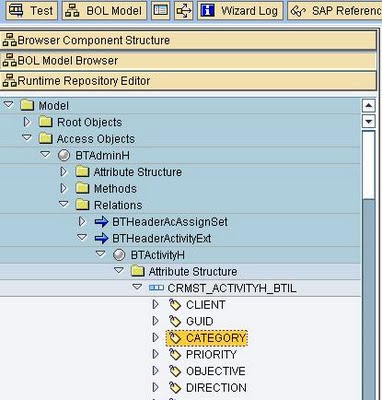The height and width of the screenshot is (400, 382).
Task: Collapse the Relations folder
Action: (x=64, y=204)
